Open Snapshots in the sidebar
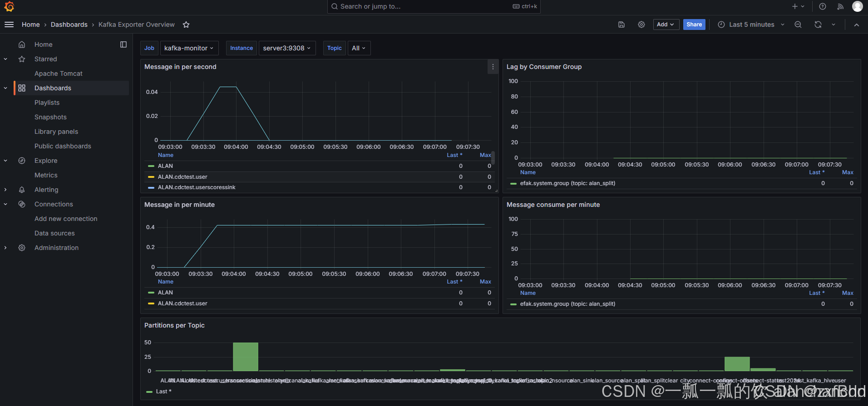The height and width of the screenshot is (406, 868). 50,117
